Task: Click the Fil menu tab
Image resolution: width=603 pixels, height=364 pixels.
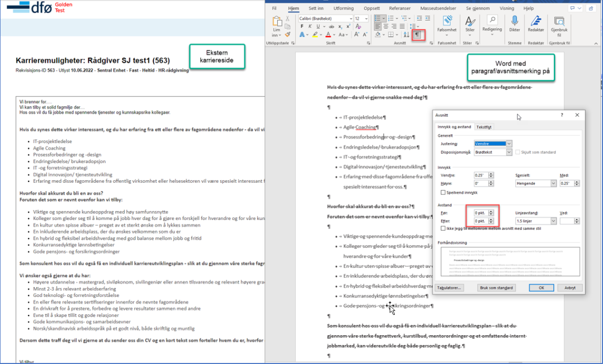Action: [274, 8]
